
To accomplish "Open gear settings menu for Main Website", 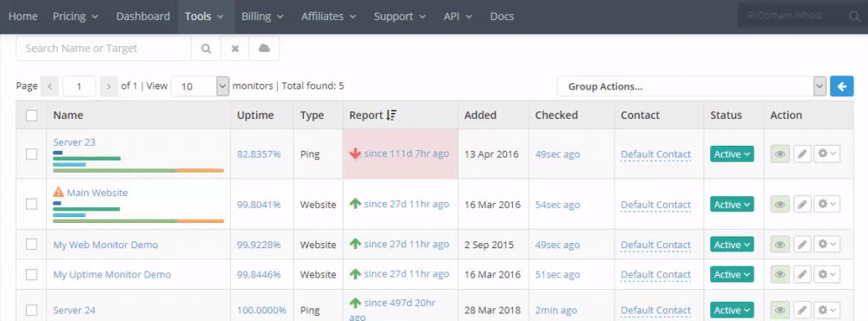I will 827,205.
